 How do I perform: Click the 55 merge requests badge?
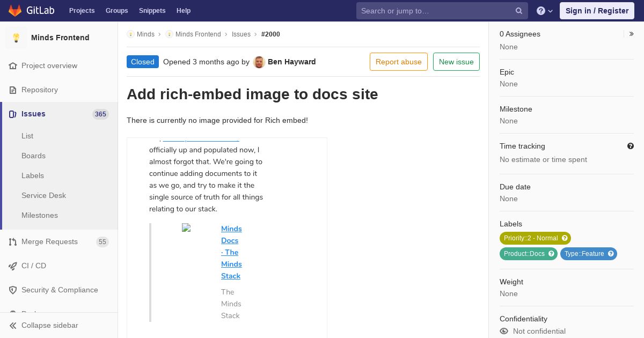(x=103, y=242)
